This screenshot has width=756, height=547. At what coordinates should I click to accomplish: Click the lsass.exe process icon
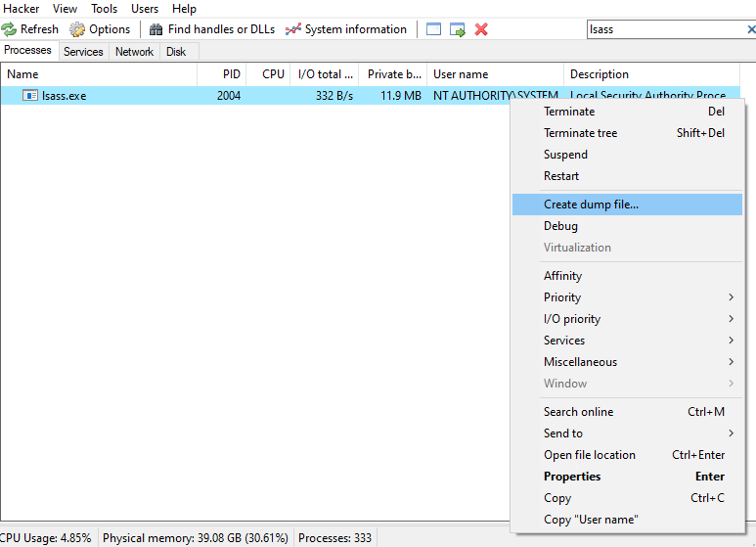click(x=30, y=96)
